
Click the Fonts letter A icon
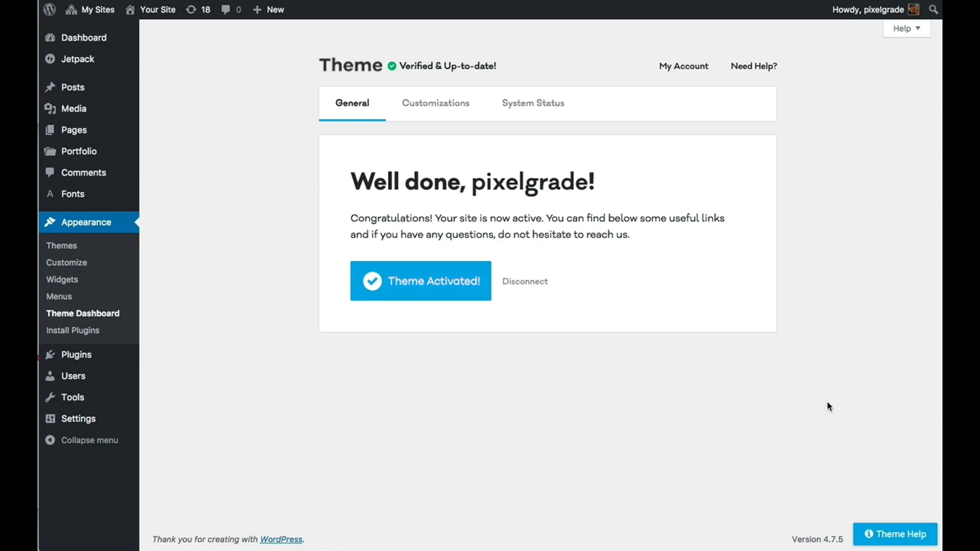point(50,194)
